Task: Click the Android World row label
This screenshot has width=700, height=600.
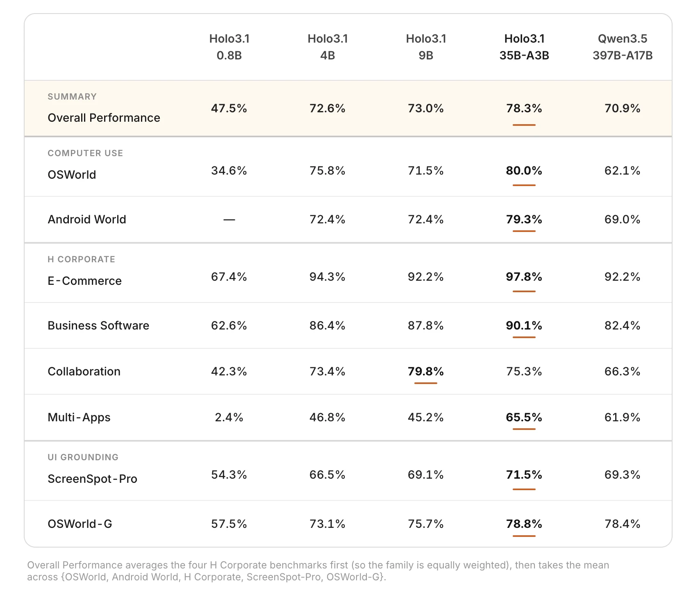Action: tap(87, 219)
